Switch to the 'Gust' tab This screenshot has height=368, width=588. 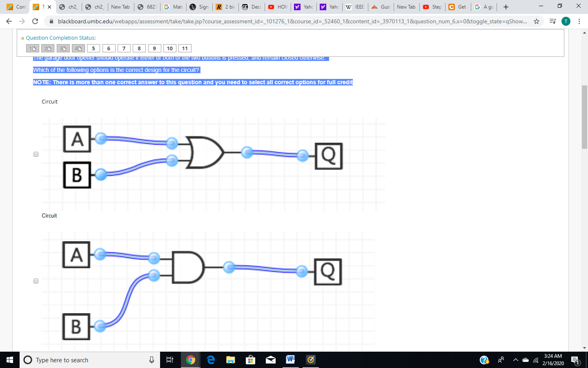(x=381, y=7)
